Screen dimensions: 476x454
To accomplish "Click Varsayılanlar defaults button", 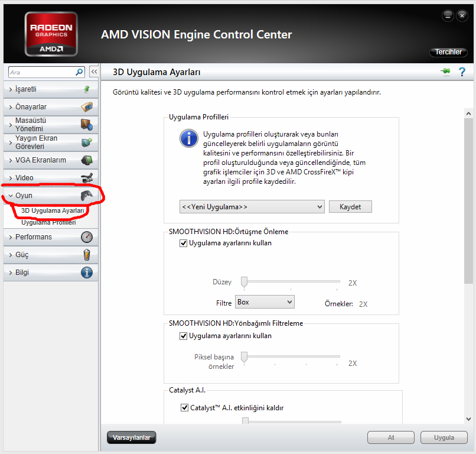I will 132,437.
